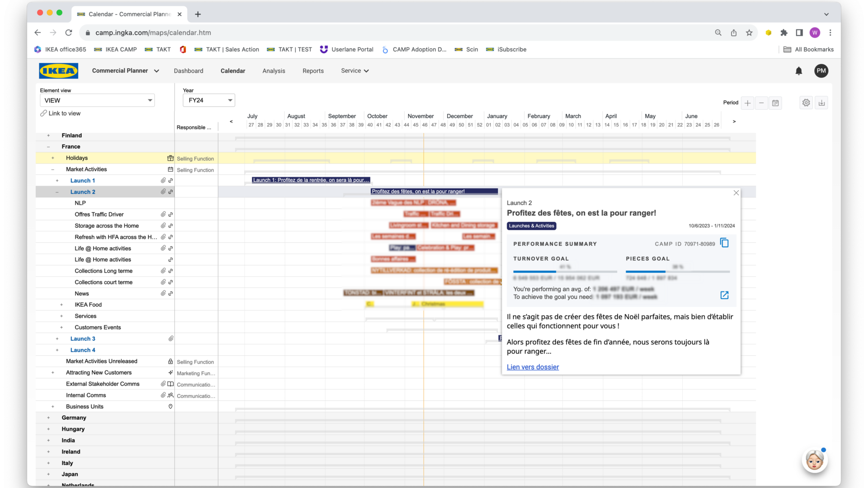Open the browser extensions puzzle icon
The width and height of the screenshot is (868, 488).
click(x=784, y=33)
